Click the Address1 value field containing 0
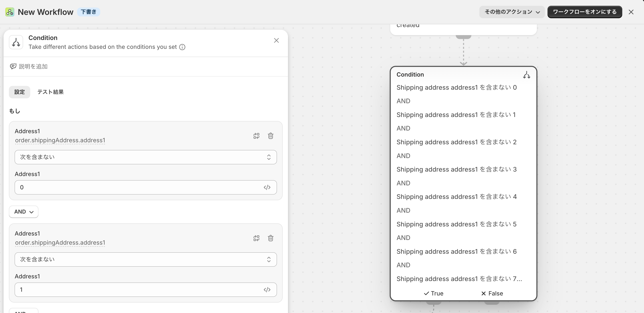 pyautogui.click(x=146, y=187)
